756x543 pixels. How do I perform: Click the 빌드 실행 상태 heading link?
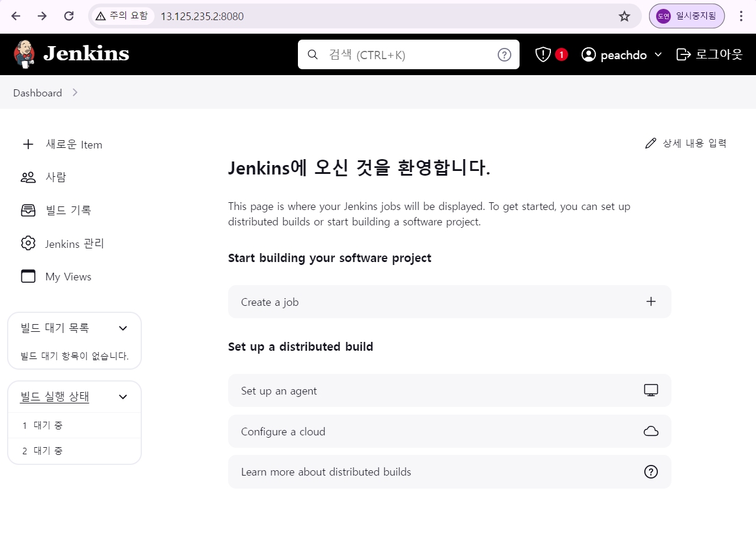point(54,396)
